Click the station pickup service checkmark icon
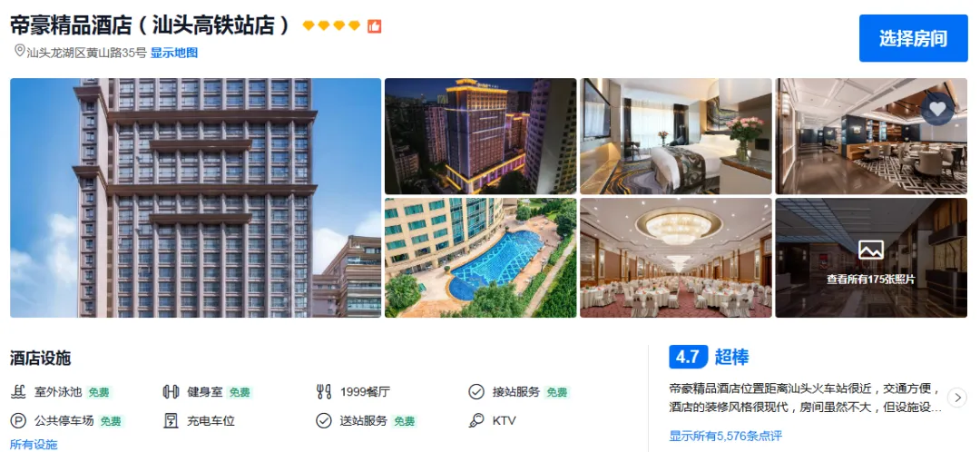This screenshot has height=452, width=980. pyautogui.click(x=476, y=392)
